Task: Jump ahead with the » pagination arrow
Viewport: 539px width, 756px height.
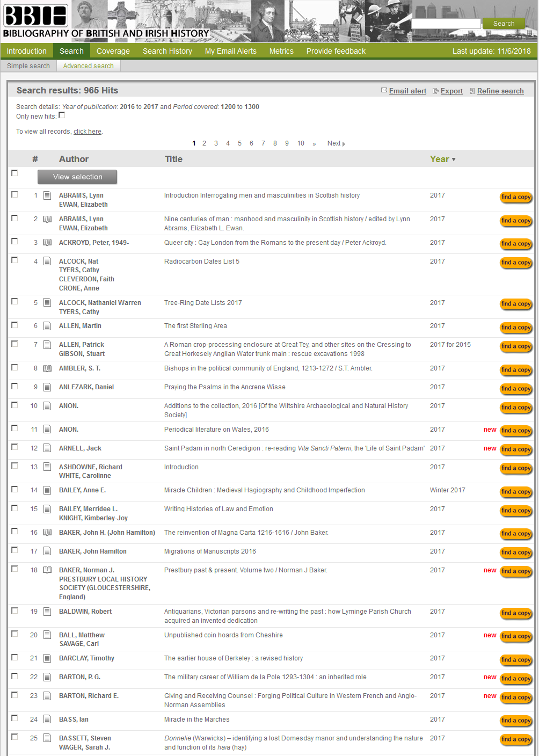Action: tap(314, 143)
